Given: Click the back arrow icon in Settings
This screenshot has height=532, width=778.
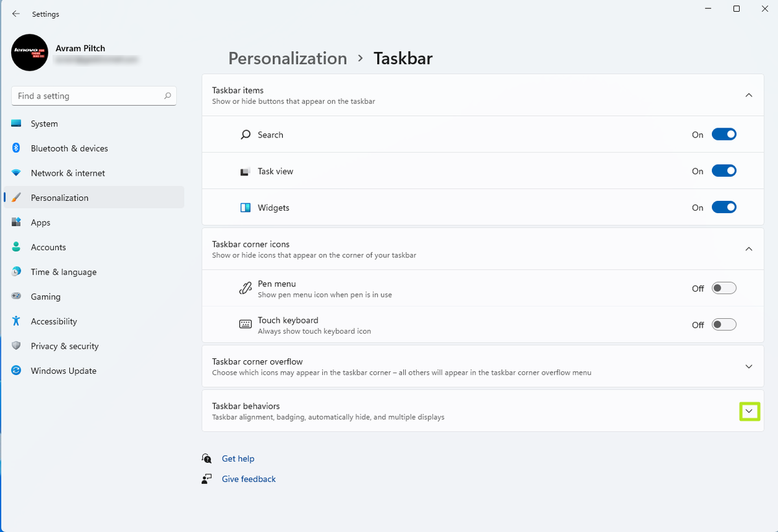Looking at the screenshot, I should [16, 14].
